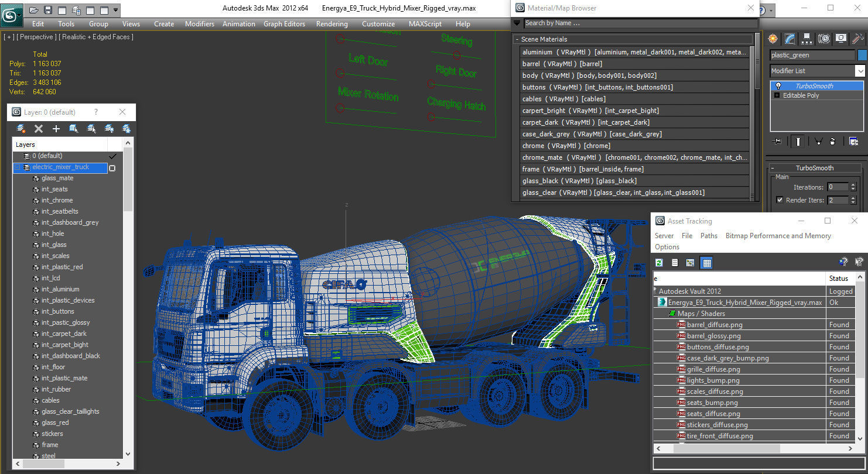Screen dimensions: 868x474
Task: Toggle the Render Iters checkbox
Action: tap(780, 200)
